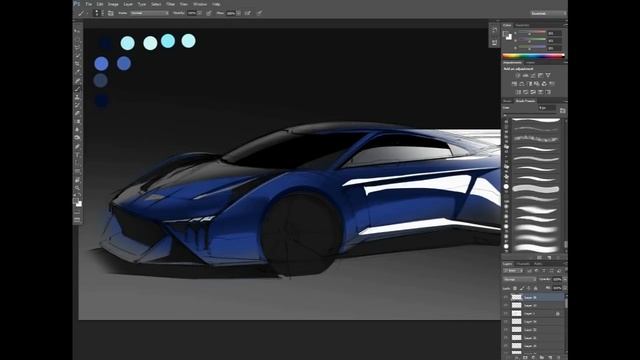The width and height of the screenshot is (640, 360).
Task: Select the Eyedropper tool
Action: [x=77, y=72]
